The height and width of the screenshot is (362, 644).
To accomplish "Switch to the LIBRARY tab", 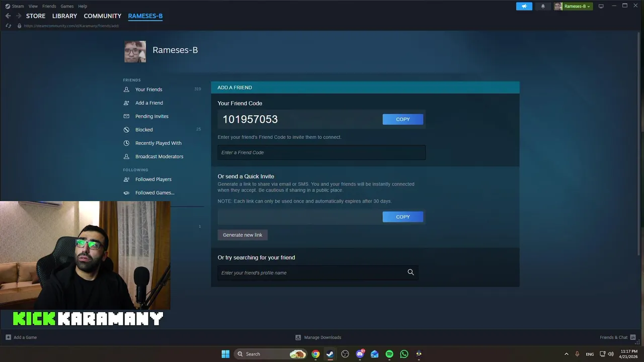I will point(65,16).
